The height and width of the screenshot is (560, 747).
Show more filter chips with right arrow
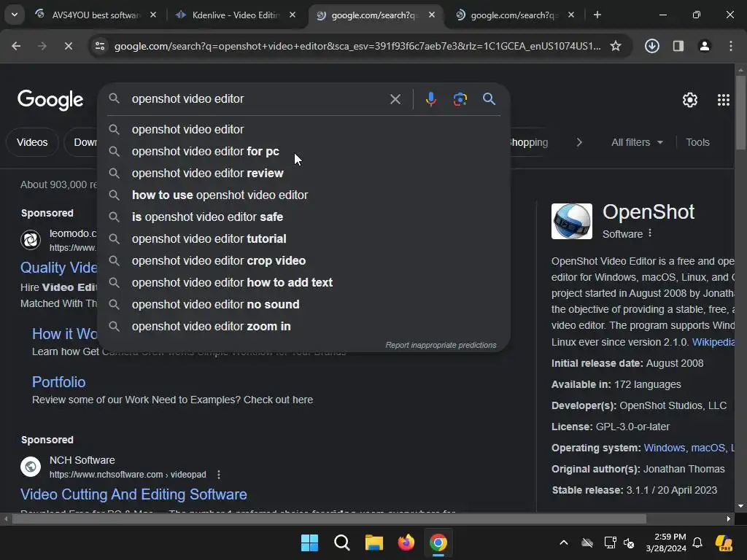[x=578, y=142]
